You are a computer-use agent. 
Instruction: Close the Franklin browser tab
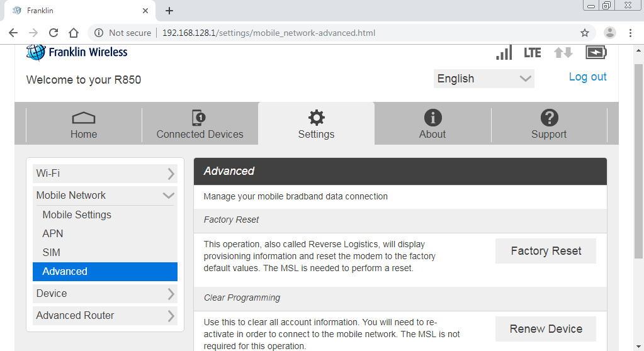[x=145, y=11]
